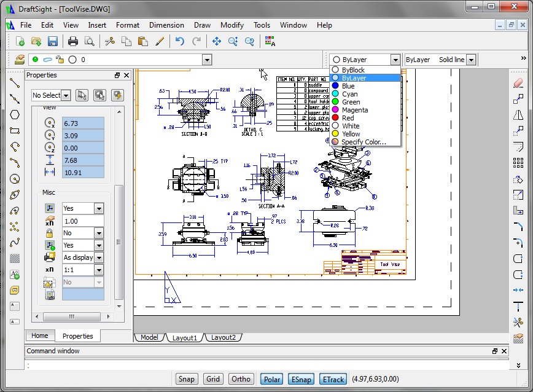Image resolution: width=533 pixels, height=392 pixels.
Task: Select the Pan tool icon
Action: (217, 42)
